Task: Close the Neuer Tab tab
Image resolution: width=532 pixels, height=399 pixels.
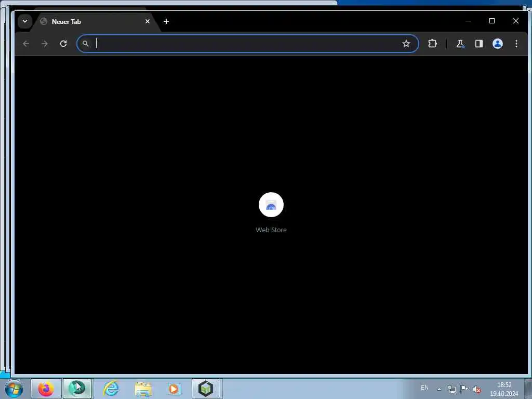Action: pos(148,21)
